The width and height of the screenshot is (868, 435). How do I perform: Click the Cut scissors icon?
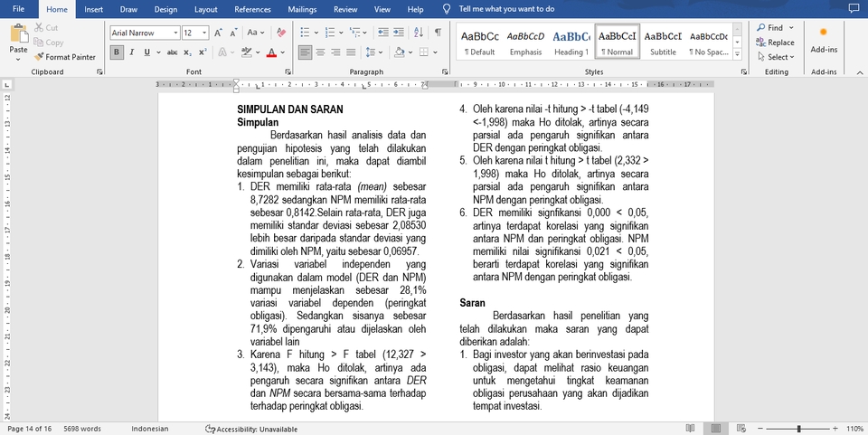pos(39,28)
